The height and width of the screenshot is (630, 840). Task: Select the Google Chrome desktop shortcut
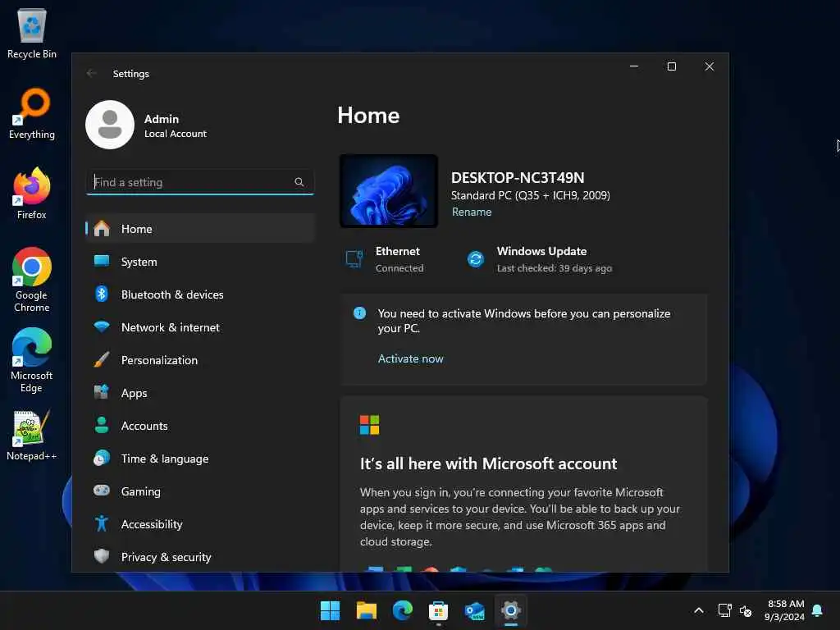coord(32,281)
